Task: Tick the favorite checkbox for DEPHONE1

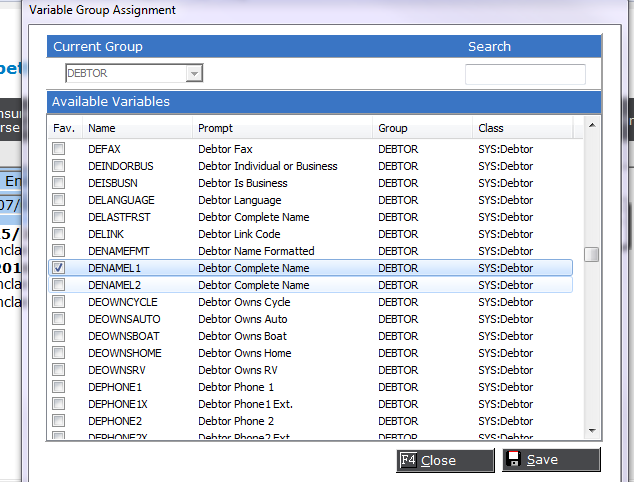Action: point(59,387)
